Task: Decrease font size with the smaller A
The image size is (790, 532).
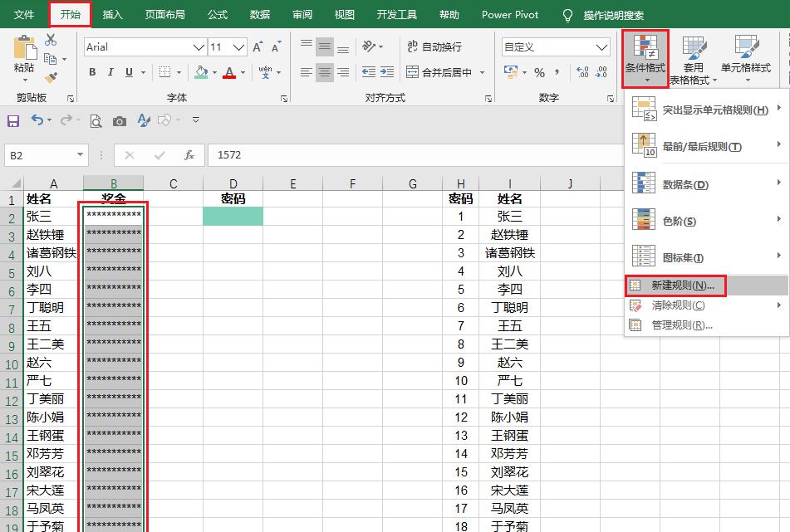Action: click(276, 47)
